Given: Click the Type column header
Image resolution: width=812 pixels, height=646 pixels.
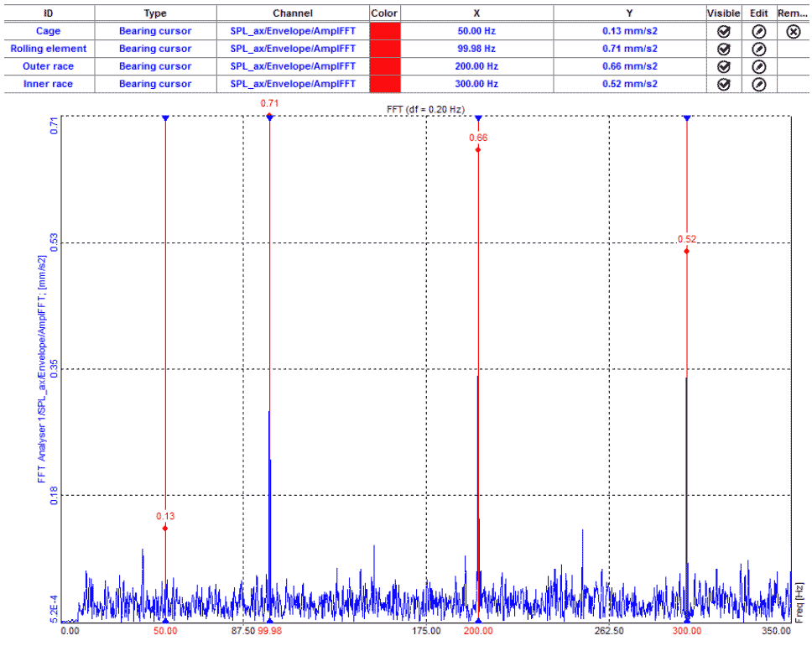Looking at the screenshot, I should 155,13.
